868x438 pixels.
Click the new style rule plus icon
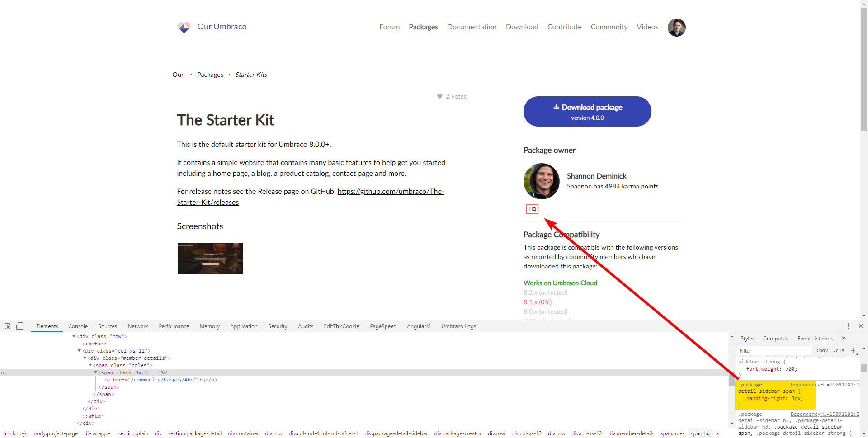tap(853, 350)
